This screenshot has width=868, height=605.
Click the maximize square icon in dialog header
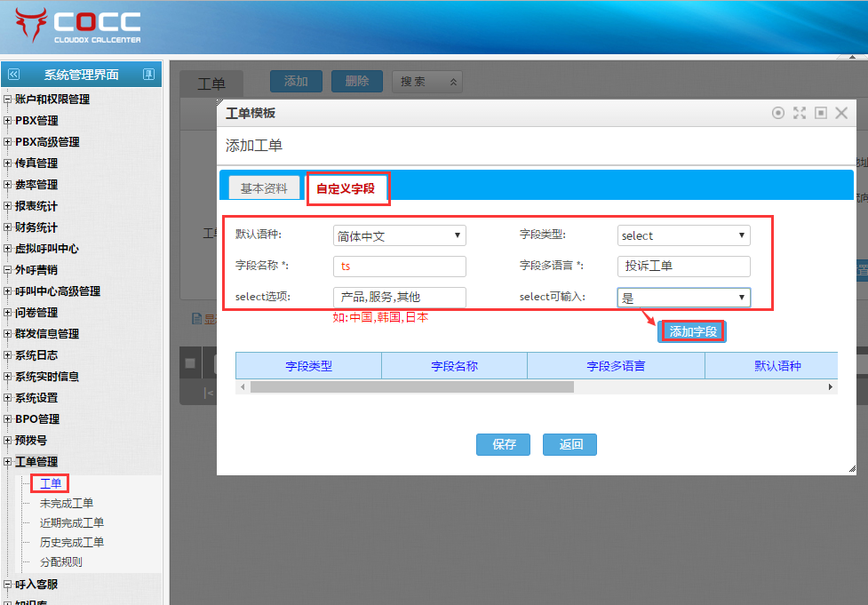tap(820, 113)
